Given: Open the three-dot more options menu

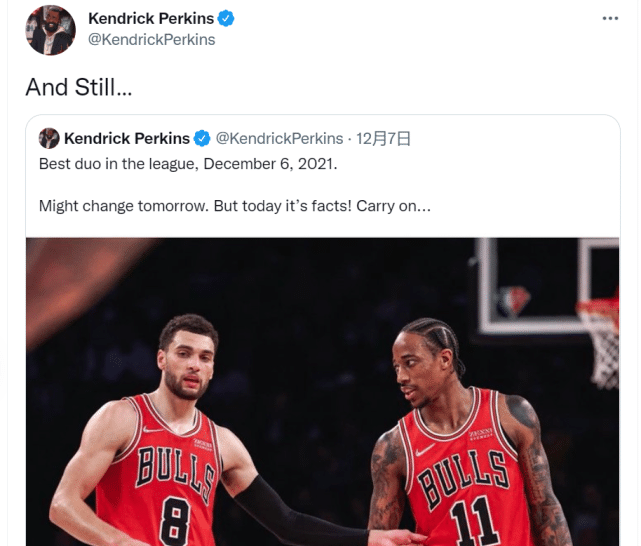Looking at the screenshot, I should [x=610, y=18].
